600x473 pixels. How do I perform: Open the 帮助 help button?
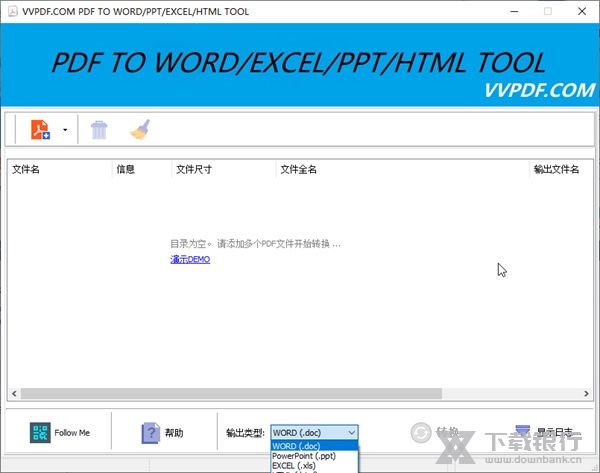pos(162,433)
